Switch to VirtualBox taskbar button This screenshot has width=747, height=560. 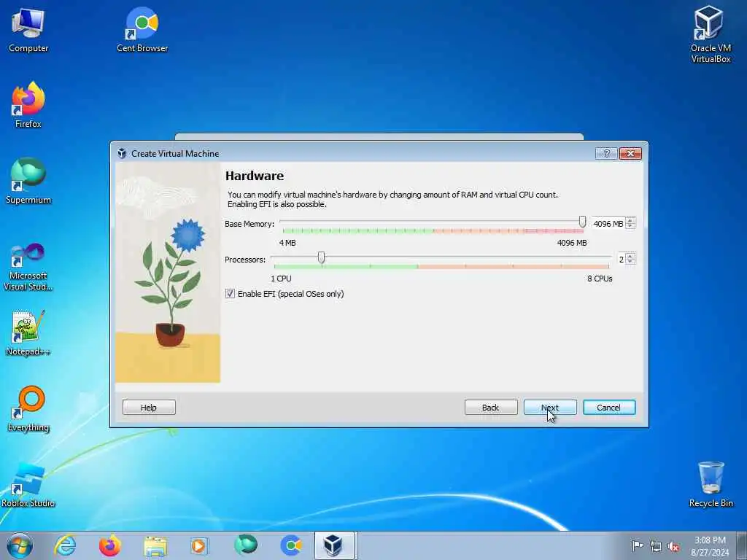[334, 545]
